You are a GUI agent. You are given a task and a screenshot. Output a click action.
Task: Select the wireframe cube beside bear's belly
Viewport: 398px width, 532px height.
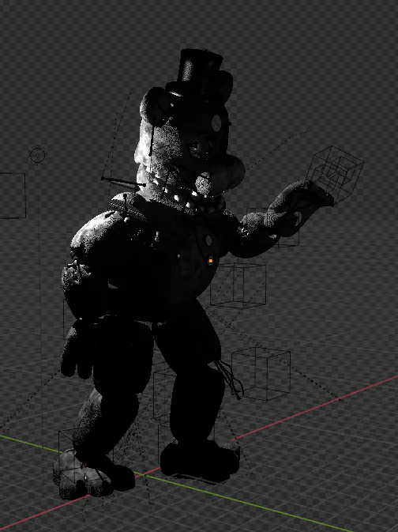point(238,285)
